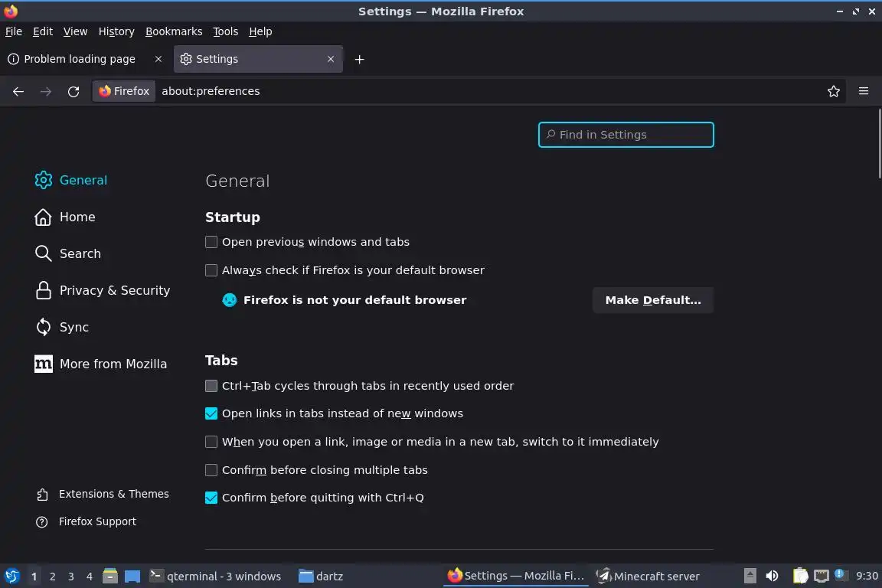This screenshot has height=588, width=882.
Task: Switch to virtual desktop 3
Action: [x=71, y=577]
